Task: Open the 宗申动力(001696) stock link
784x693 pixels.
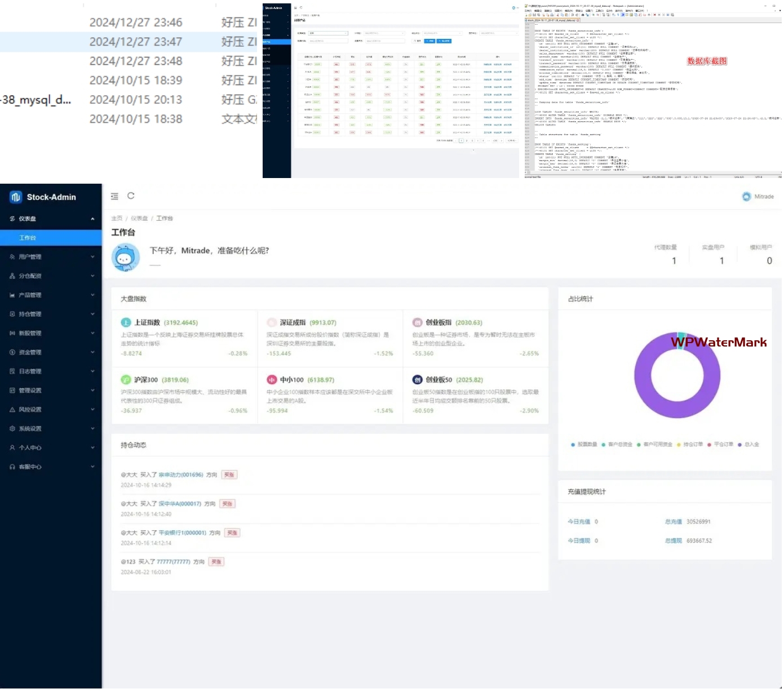Action: [180, 475]
